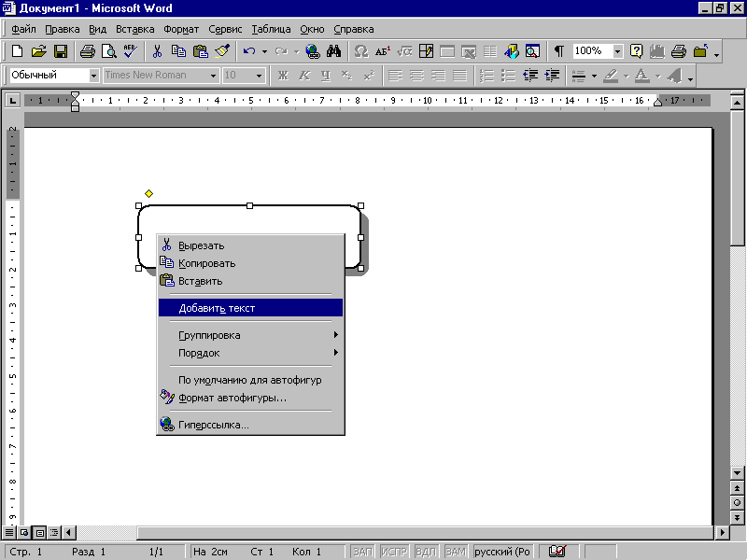The image size is (747, 560).
Task: Click the tab type selector at ruler corner
Action: coord(12,101)
